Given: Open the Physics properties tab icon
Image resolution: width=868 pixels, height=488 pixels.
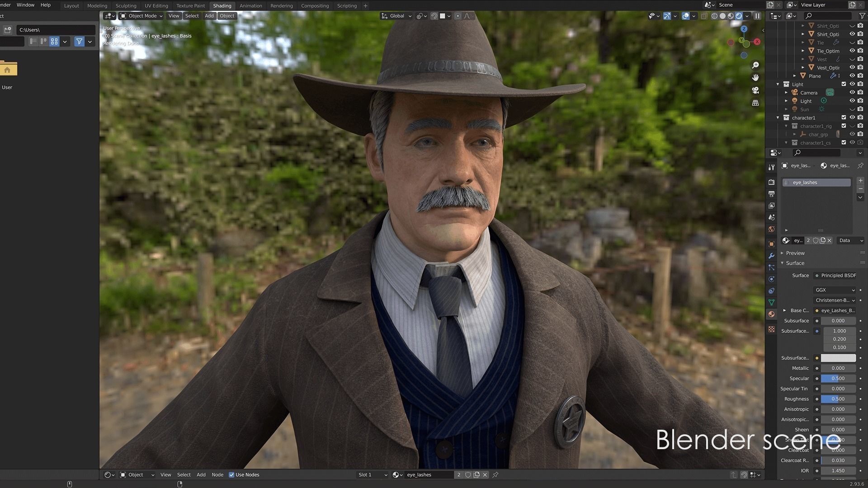Looking at the screenshot, I should (771, 279).
